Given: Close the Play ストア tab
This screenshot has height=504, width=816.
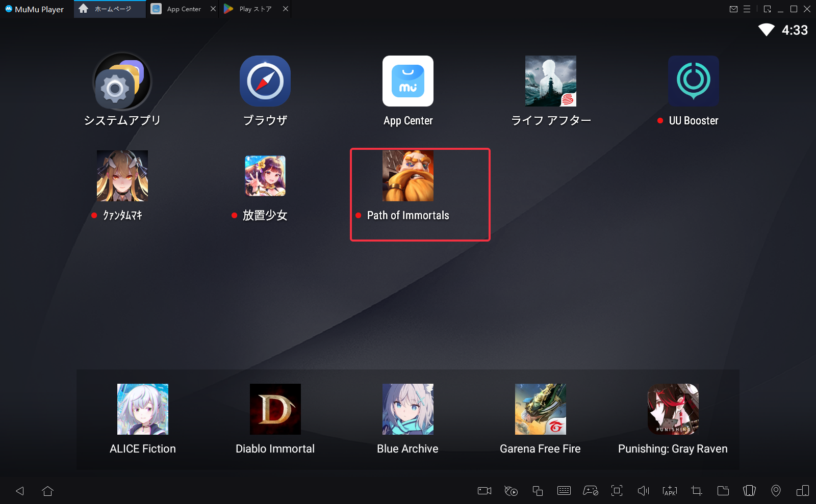Looking at the screenshot, I should (286, 9).
